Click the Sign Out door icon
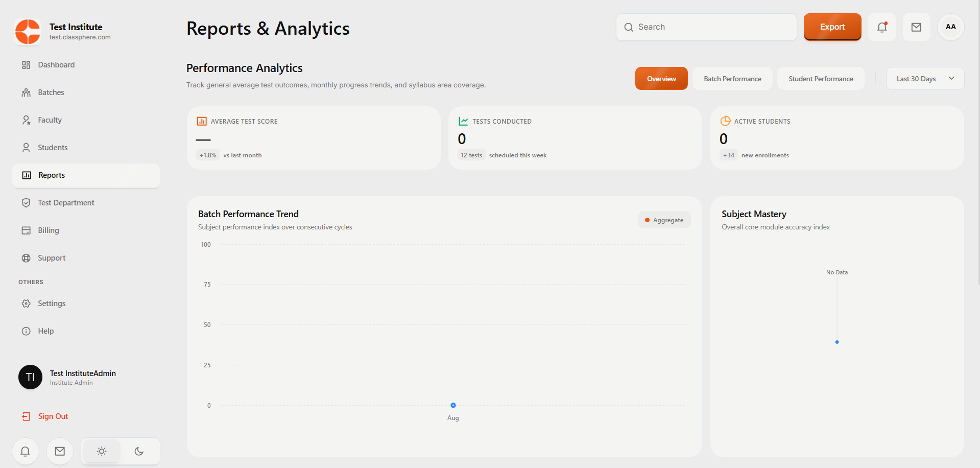 click(x=26, y=416)
